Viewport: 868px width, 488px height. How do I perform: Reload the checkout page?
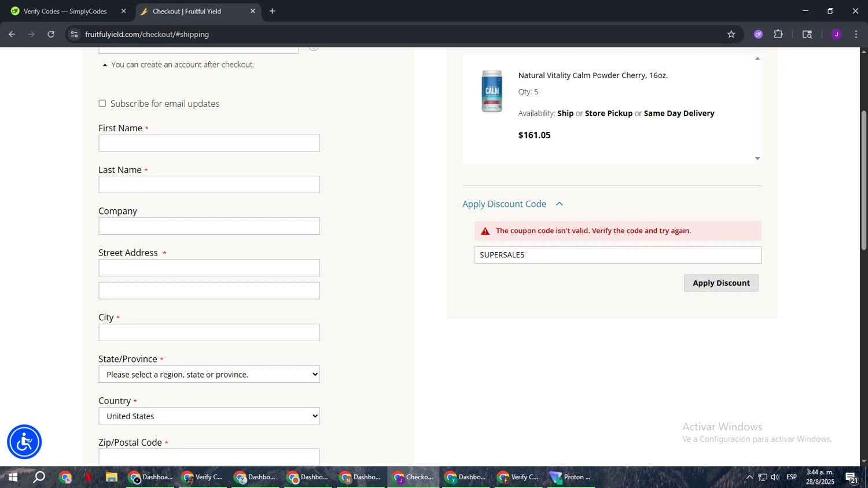click(51, 34)
